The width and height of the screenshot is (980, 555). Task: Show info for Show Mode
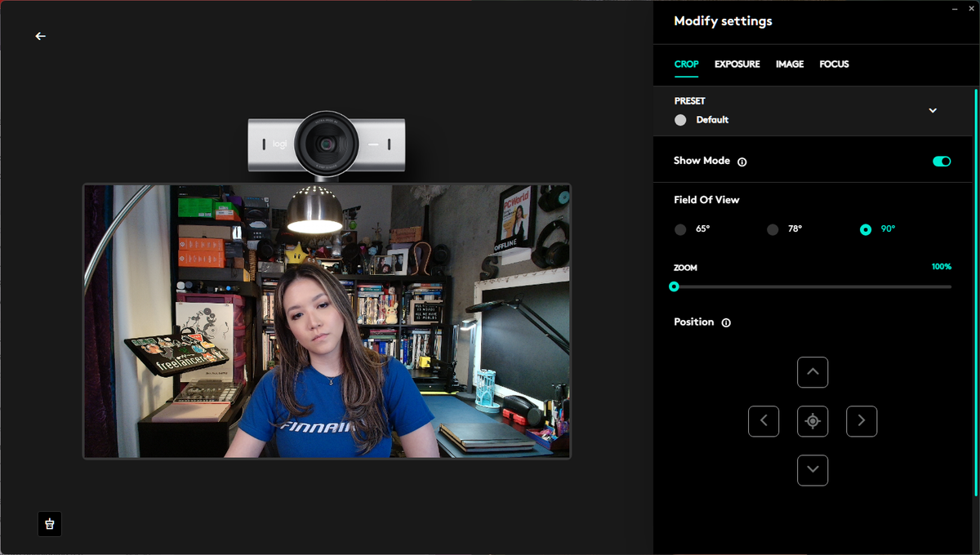point(742,162)
